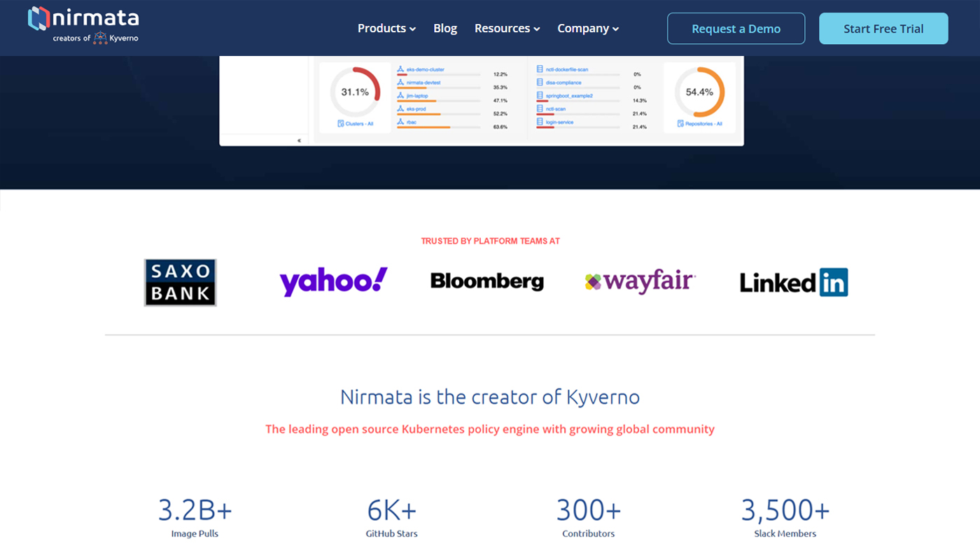Screen dimensions: 980x560
Task: Select the Clusters - All link
Action: coord(359,124)
